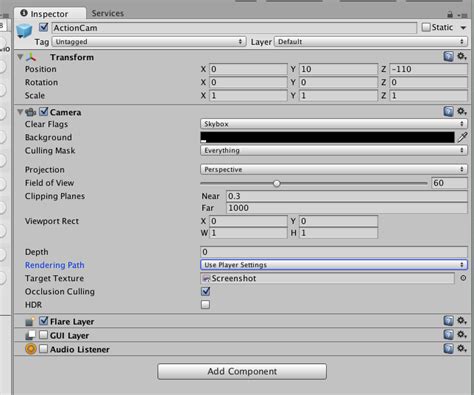Enable the Audio Listener checkbox

click(x=44, y=349)
